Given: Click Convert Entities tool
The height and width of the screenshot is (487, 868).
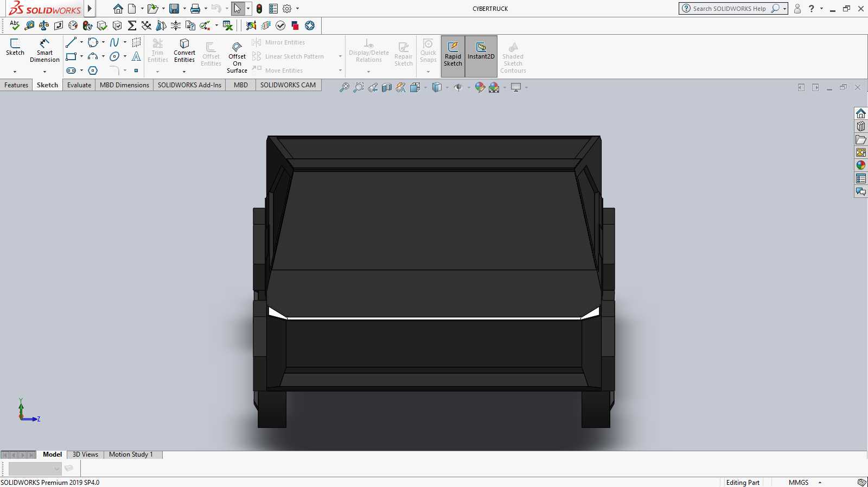Looking at the screenshot, I should pos(184,50).
